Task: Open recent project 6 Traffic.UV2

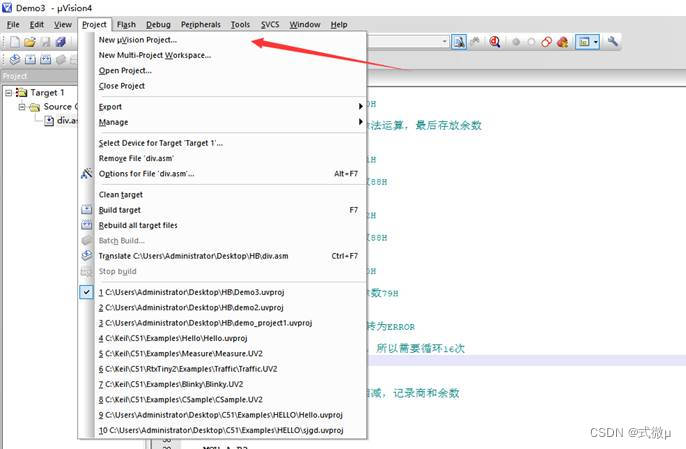Action: [223, 369]
